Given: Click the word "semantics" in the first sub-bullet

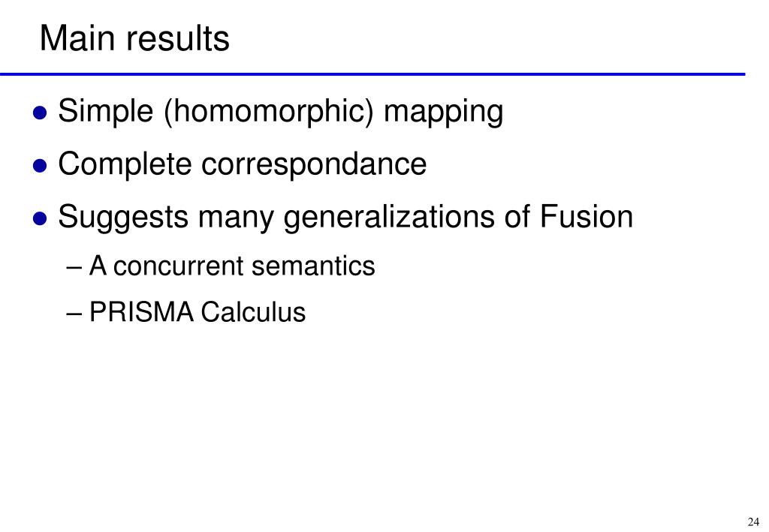Looking at the screenshot, I should point(313,266).
